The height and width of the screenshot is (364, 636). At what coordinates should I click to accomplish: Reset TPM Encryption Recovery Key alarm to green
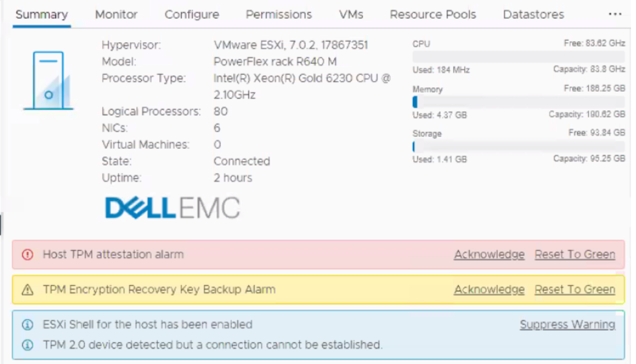pos(575,290)
